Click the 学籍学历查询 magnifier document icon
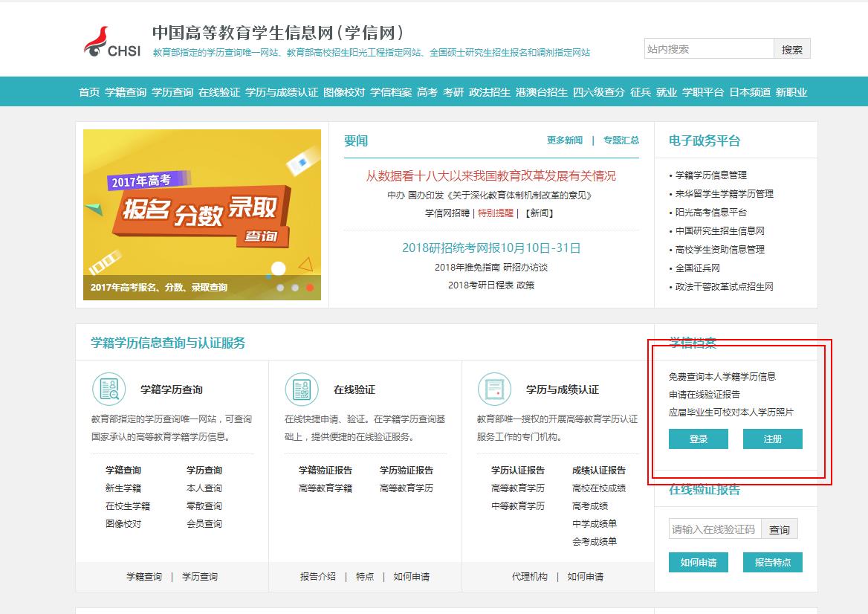Image resolution: width=868 pixels, height=614 pixels. coord(109,389)
